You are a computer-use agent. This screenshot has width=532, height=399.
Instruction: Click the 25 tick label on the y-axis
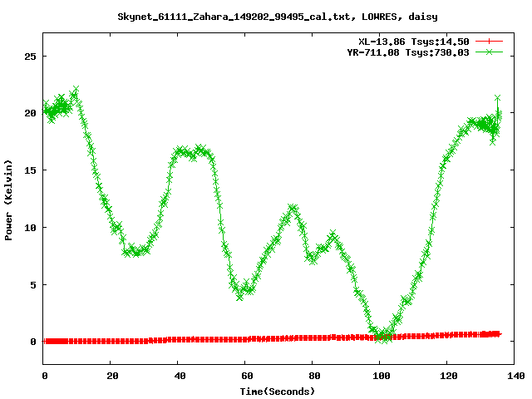click(x=31, y=57)
